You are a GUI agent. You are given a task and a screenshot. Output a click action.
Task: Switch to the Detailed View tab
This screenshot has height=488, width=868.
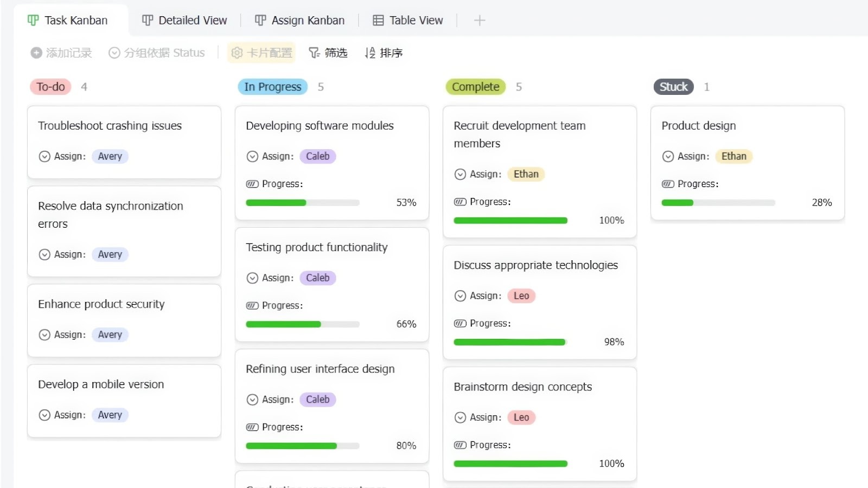point(193,20)
